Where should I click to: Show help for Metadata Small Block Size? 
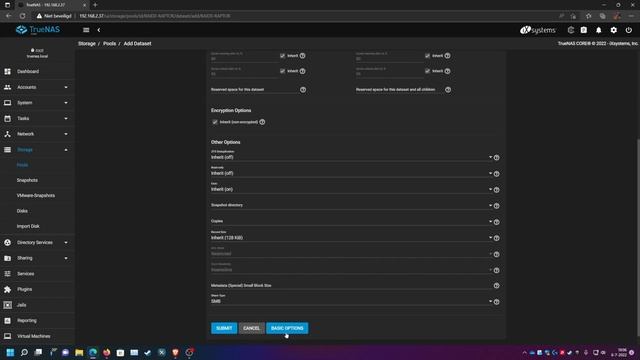tap(496, 286)
